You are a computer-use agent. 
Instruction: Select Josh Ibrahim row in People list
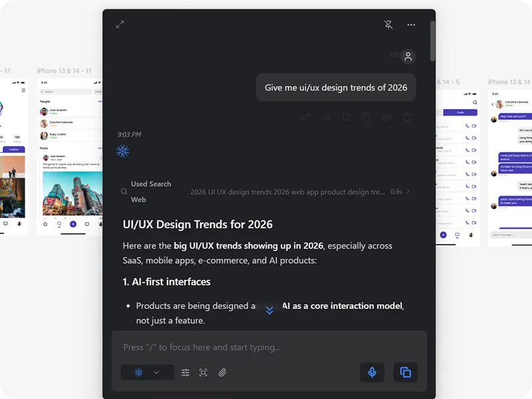coord(70,111)
